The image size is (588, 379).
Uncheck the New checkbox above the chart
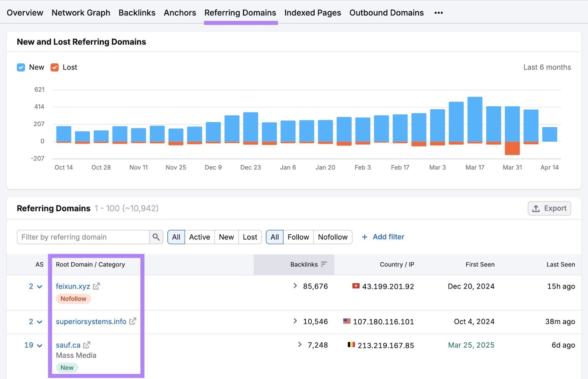21,67
